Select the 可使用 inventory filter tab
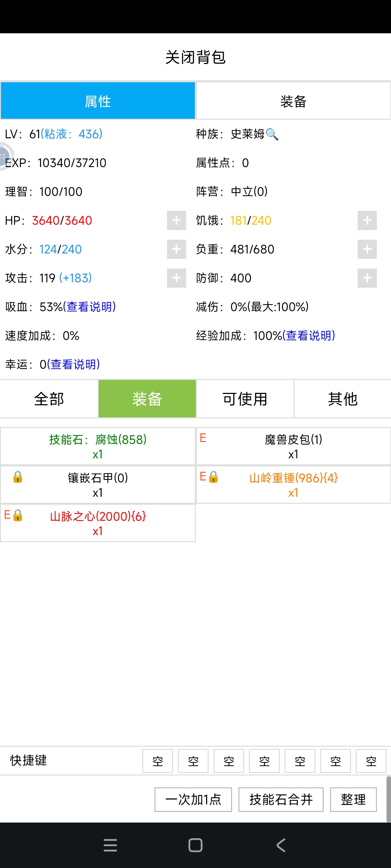 coord(245,398)
